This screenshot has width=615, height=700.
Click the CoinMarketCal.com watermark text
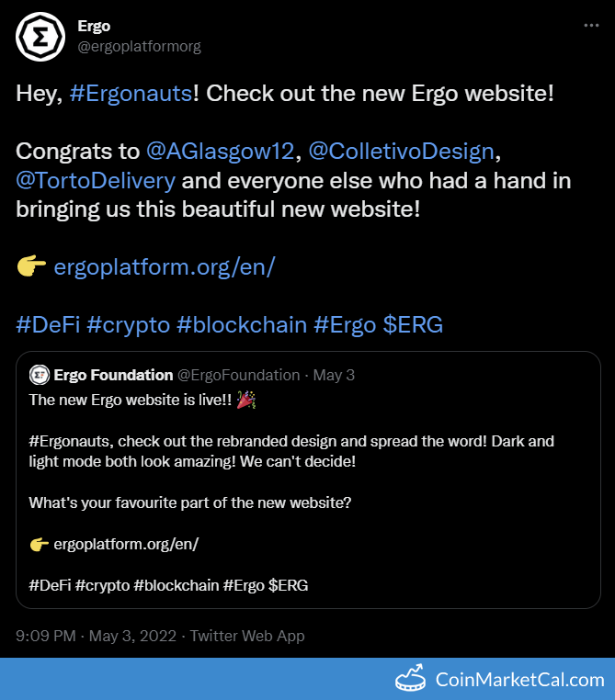(x=520, y=680)
